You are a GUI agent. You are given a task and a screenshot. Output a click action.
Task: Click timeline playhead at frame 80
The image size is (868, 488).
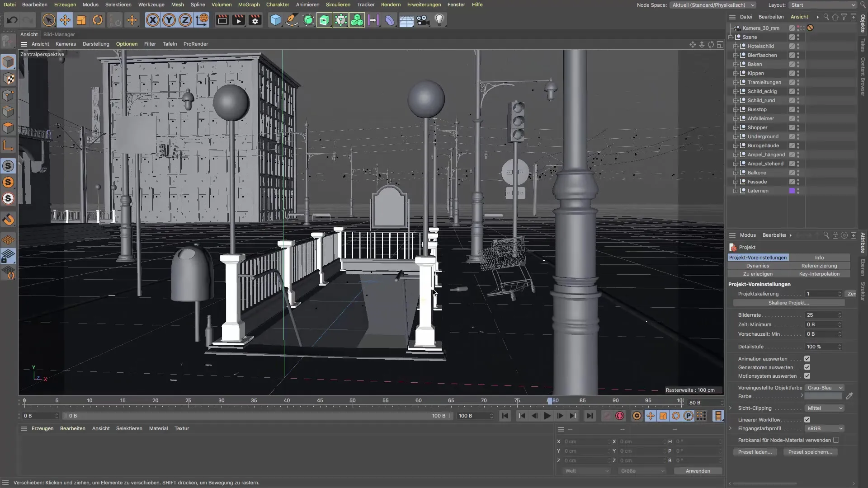[549, 401]
